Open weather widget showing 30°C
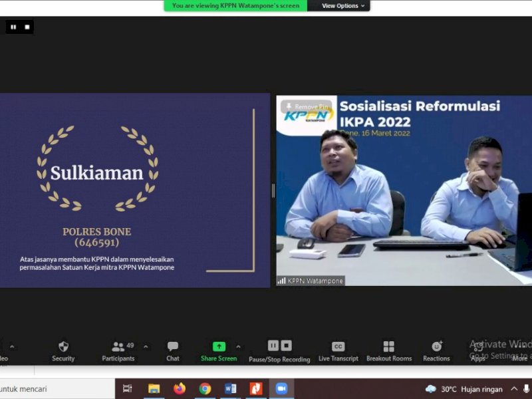The image size is (532, 399). [464, 389]
